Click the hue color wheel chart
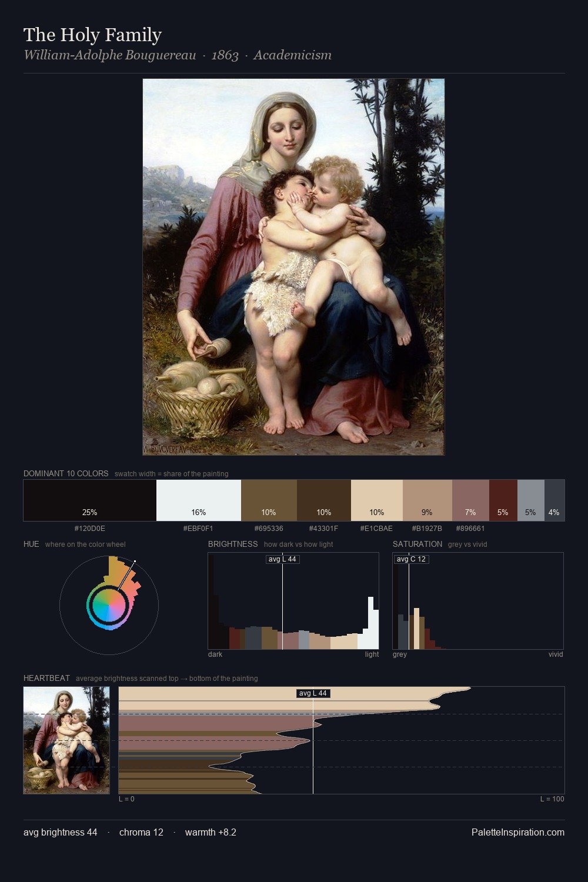The image size is (588, 882). 109,605
